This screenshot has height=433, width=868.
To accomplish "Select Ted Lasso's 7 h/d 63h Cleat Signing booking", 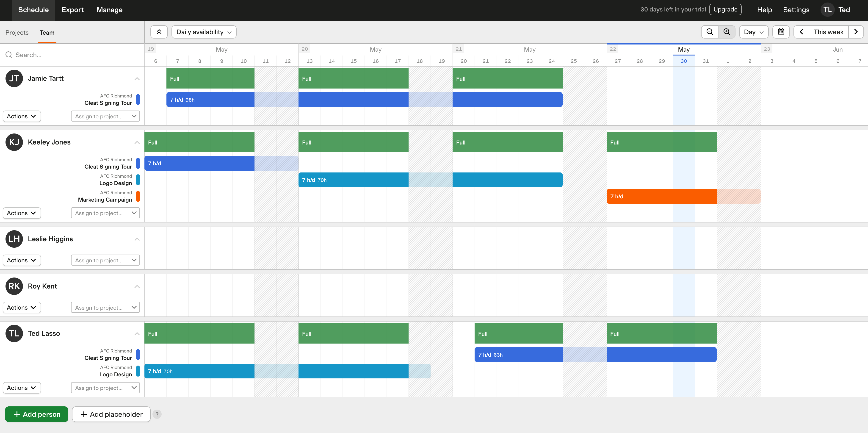I will (595, 355).
